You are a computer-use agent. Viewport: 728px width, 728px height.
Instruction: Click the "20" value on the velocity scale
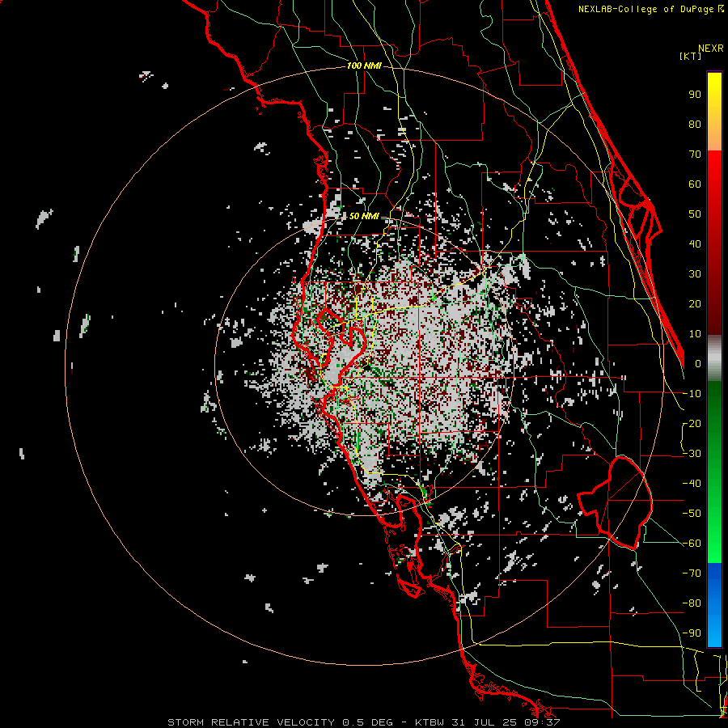point(695,304)
